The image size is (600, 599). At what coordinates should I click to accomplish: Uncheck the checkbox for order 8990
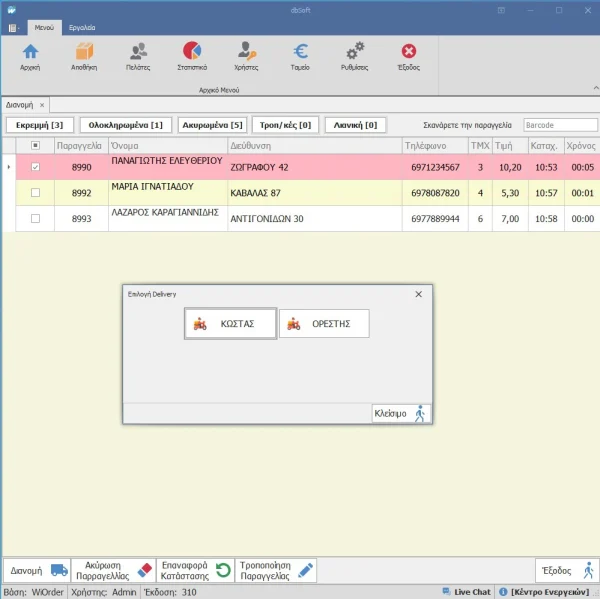coord(36,167)
